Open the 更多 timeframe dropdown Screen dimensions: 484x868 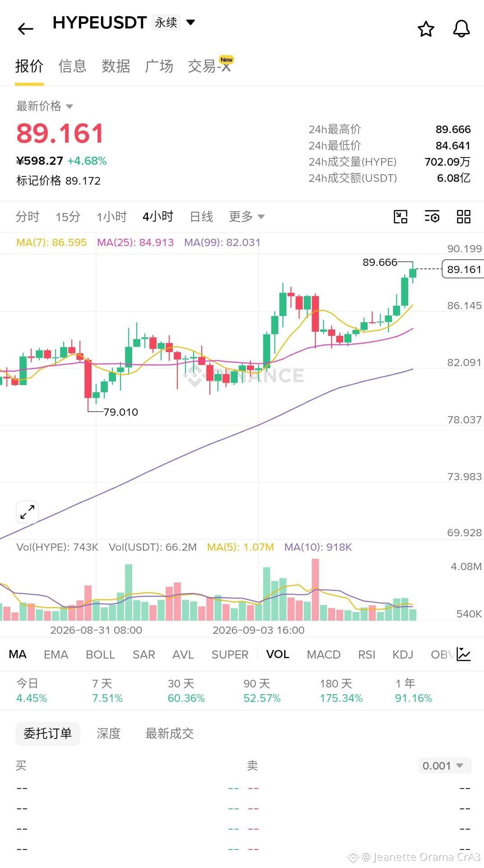point(247,217)
